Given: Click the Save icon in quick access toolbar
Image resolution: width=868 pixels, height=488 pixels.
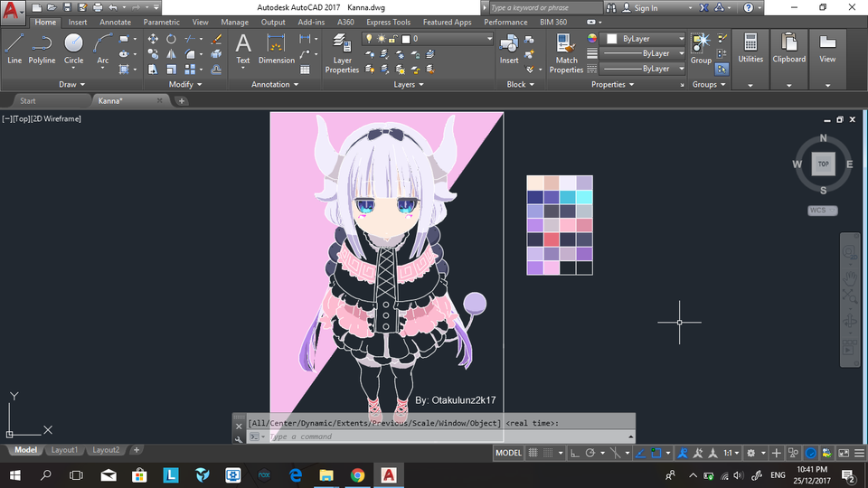Looking at the screenshot, I should 67,7.
